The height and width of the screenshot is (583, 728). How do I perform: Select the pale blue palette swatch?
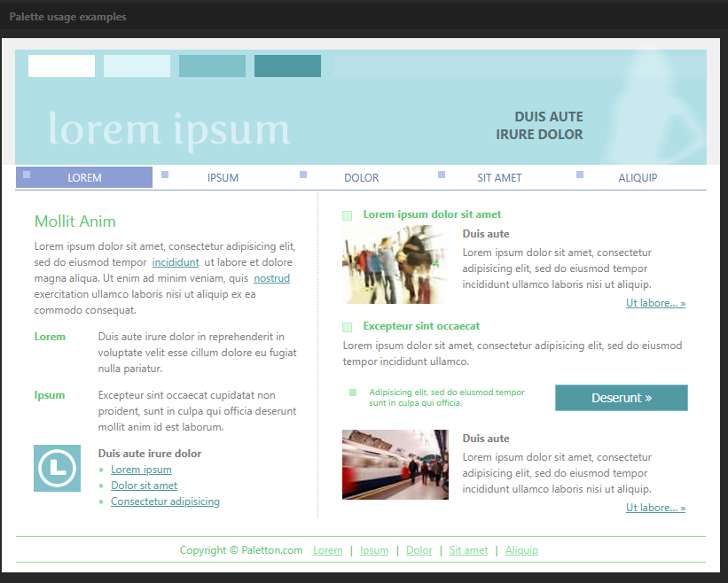137,66
